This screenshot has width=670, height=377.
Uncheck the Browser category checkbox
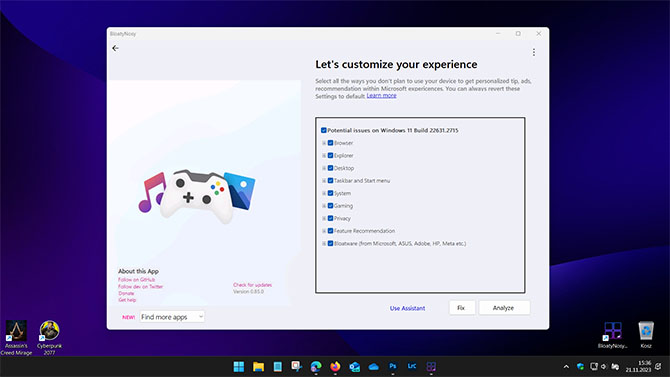click(330, 143)
